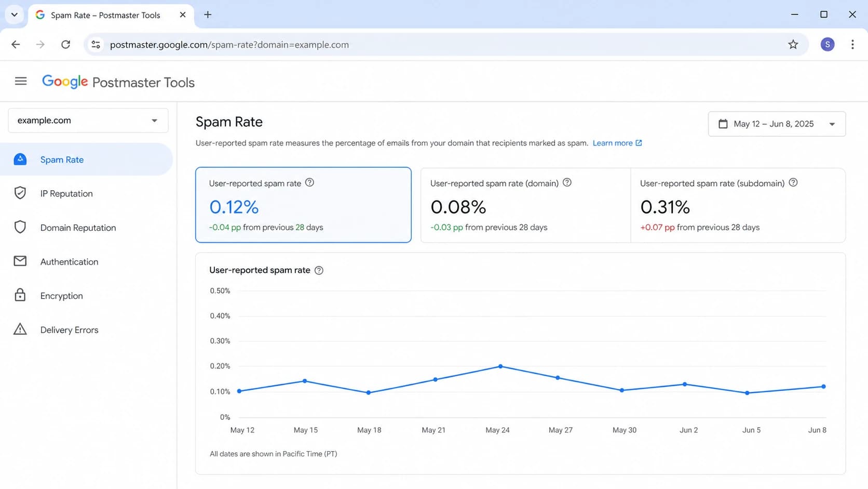Select the spam rate (subdomain) 0.31% card

pyautogui.click(x=738, y=205)
